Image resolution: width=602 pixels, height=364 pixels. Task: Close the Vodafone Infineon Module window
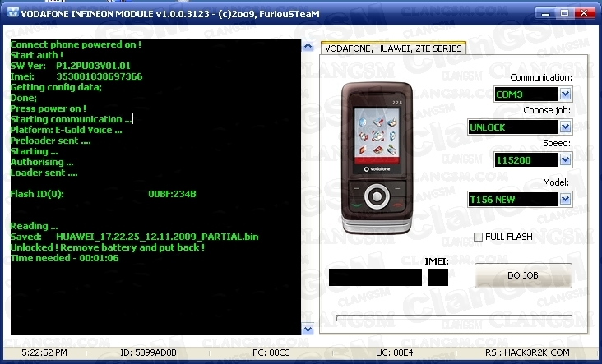pos(585,13)
